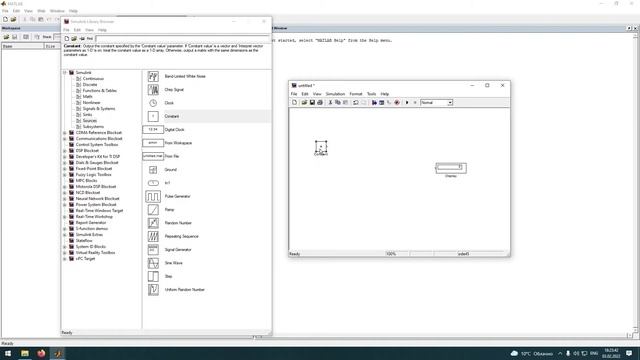Open Simulation menu in untitled window
This screenshot has height=360, width=640.
click(335, 94)
